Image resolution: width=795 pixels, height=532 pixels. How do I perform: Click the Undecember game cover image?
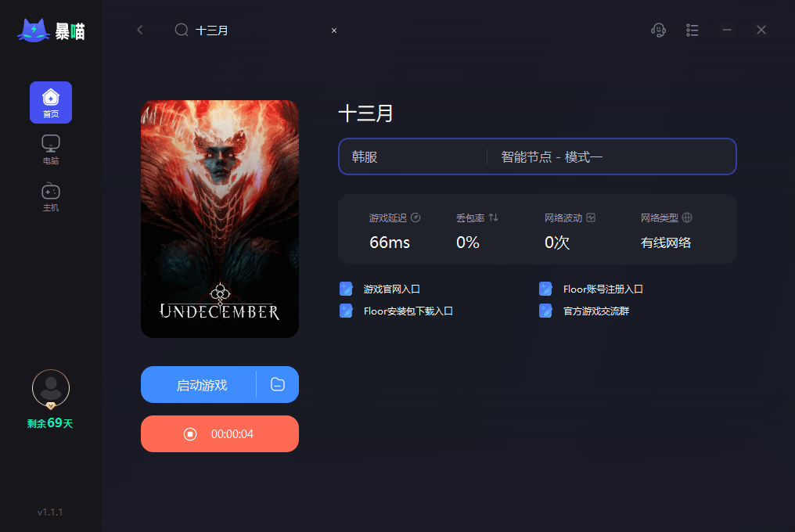point(220,218)
